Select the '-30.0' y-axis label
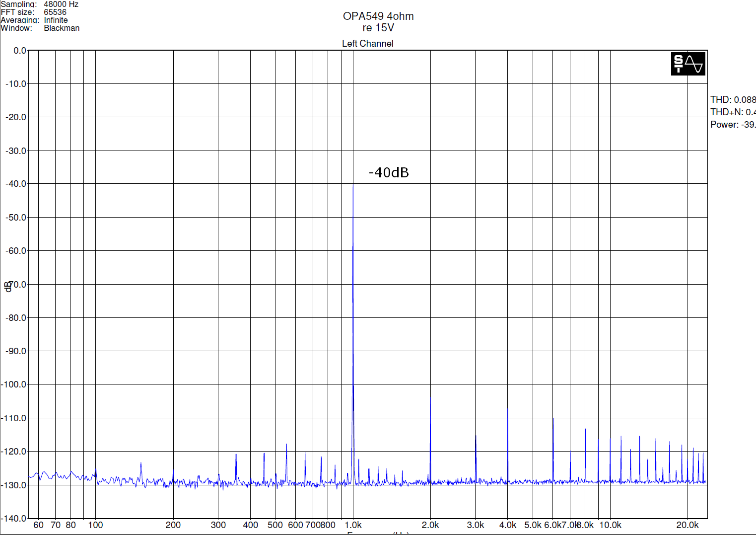 16,151
